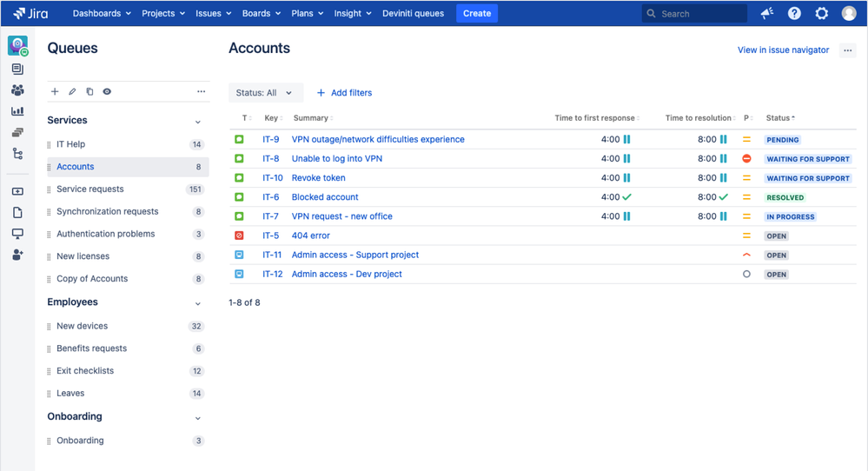
Task: Collapse the Employees queue group
Action: (x=197, y=303)
